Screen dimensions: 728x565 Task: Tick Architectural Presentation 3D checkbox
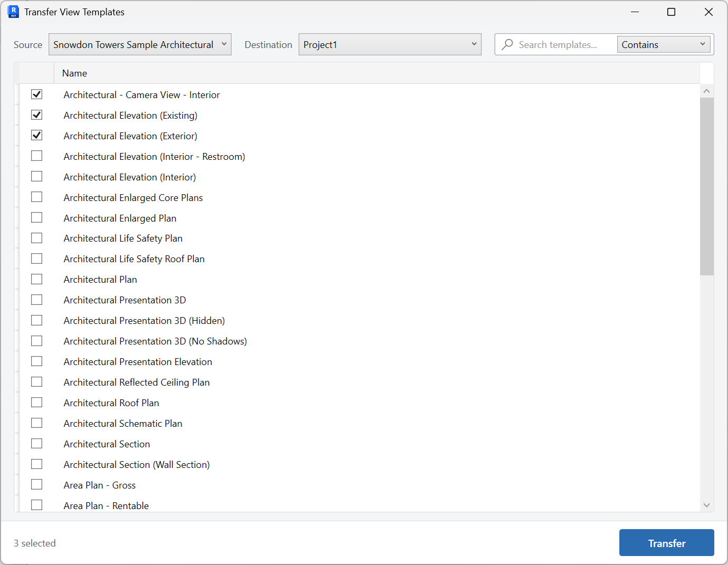(x=36, y=300)
